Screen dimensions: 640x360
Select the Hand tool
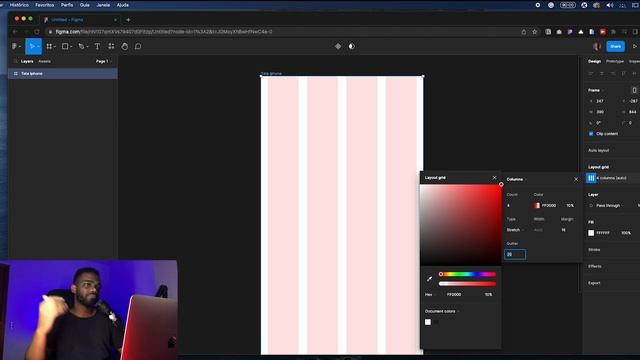coord(124,47)
